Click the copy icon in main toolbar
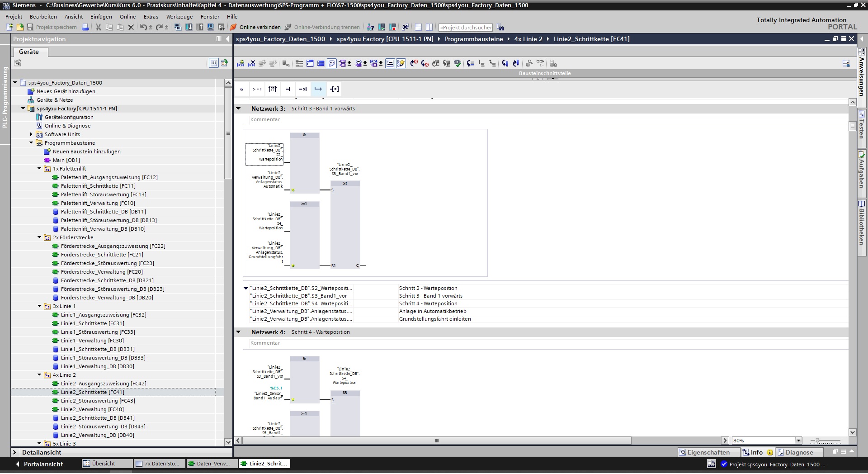868x474 pixels. [x=109, y=27]
